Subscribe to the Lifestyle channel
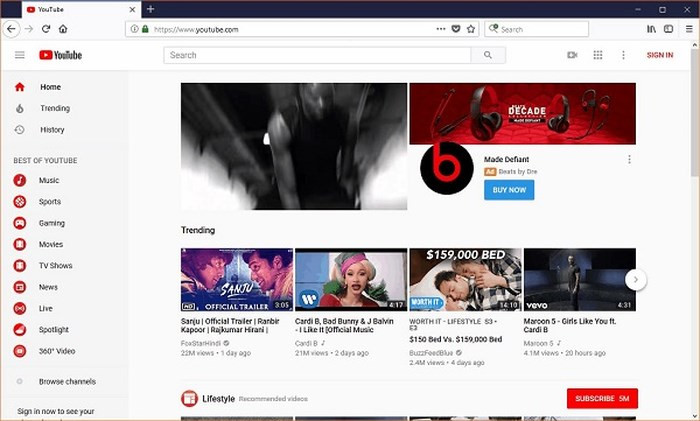The width and height of the screenshot is (700, 421). [x=601, y=399]
